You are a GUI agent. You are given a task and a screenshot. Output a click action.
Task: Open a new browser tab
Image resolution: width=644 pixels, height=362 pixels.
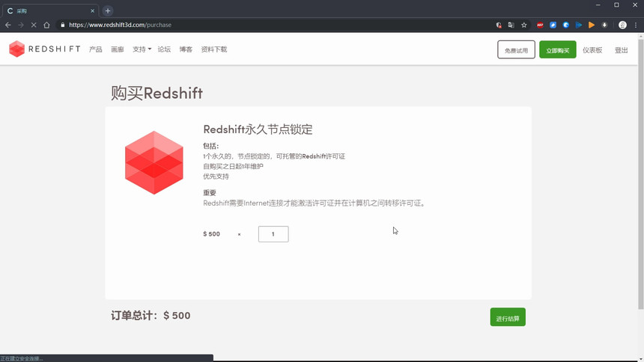[x=108, y=11]
